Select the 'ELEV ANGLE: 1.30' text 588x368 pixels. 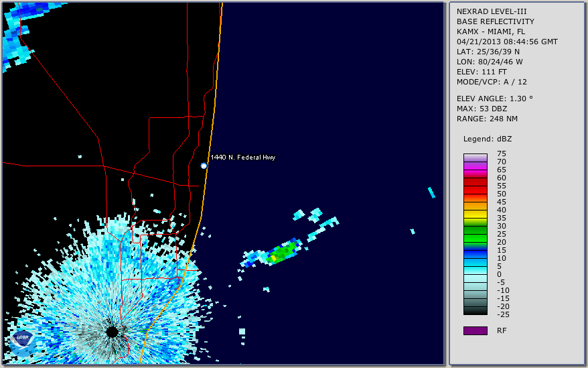point(494,99)
